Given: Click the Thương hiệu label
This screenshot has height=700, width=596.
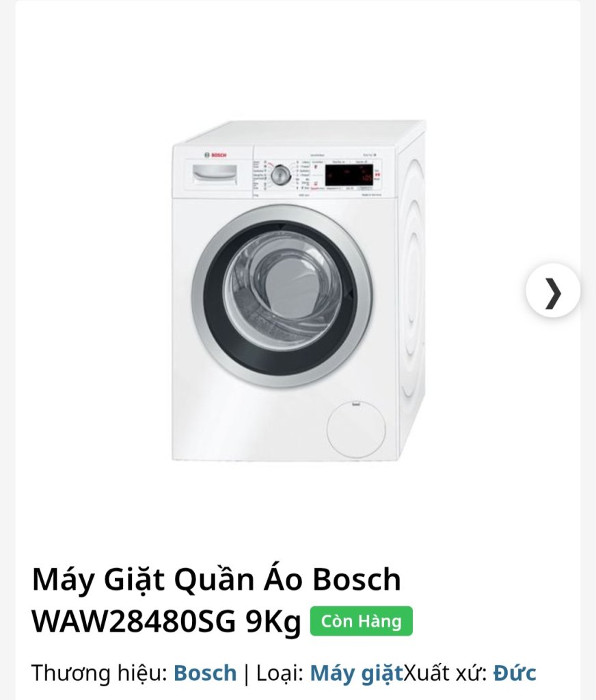Looking at the screenshot, I should click(x=99, y=673).
